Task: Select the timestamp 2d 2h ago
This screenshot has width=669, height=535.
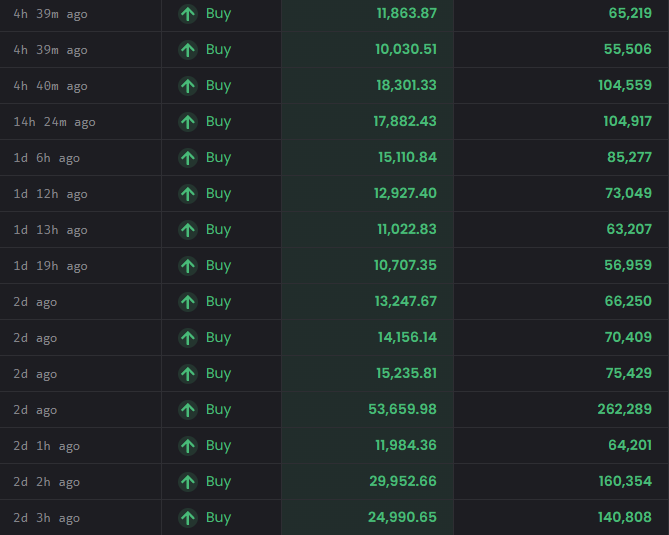Action: (x=47, y=482)
